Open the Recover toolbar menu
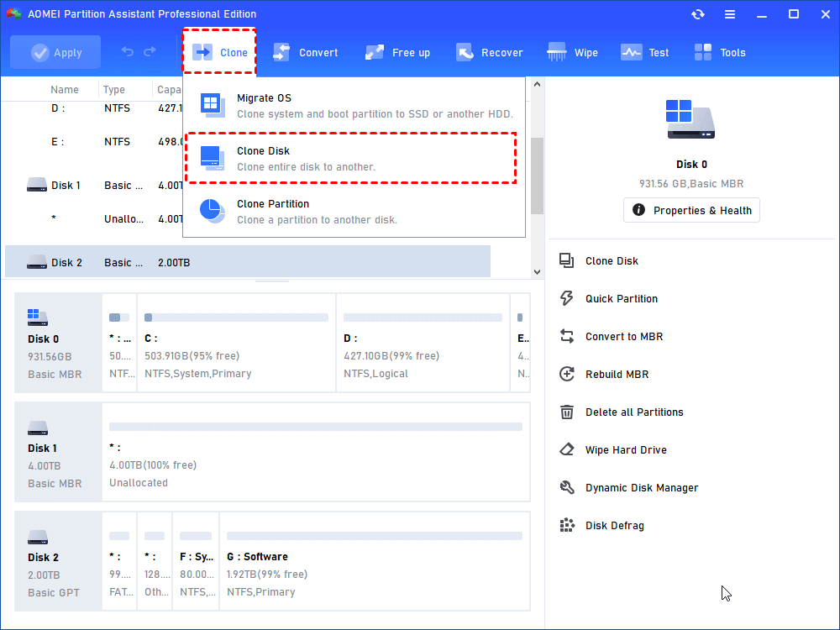The height and width of the screenshot is (630, 840). (490, 52)
